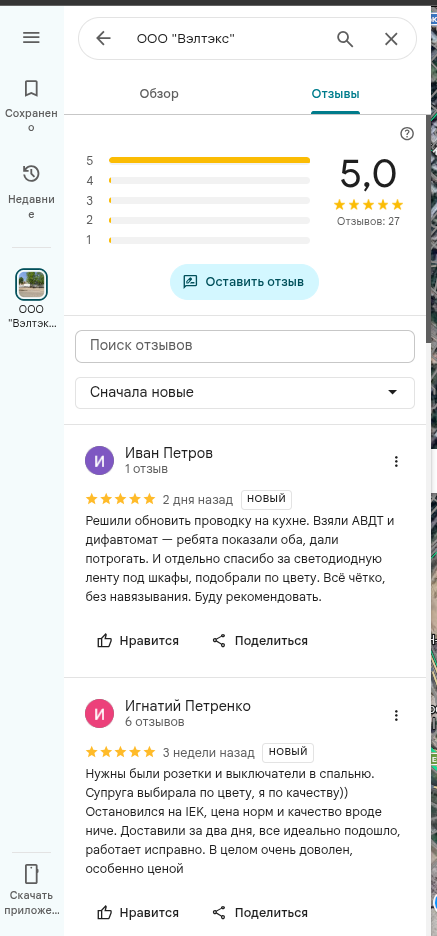Click the '2 дня назад' timestamp
The width and height of the screenshot is (437, 936).
(198, 499)
